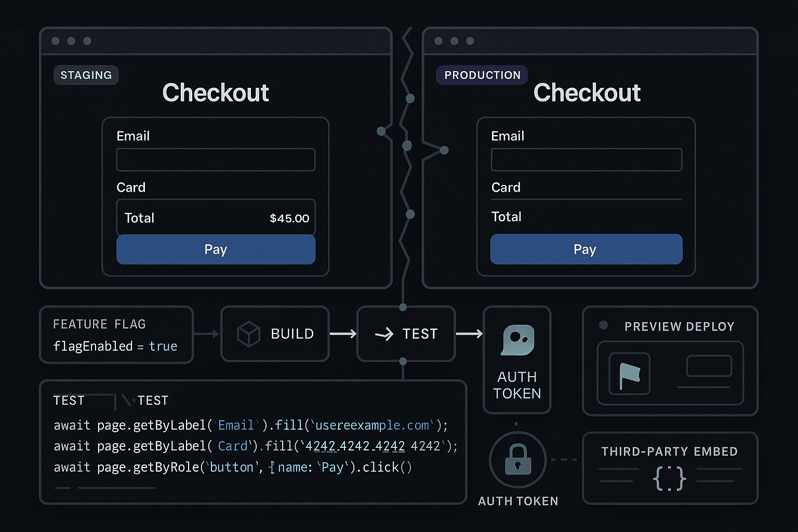Viewport: 798px width, 532px height.
Task: Click the Staging Checkout title
Action: [x=216, y=92]
